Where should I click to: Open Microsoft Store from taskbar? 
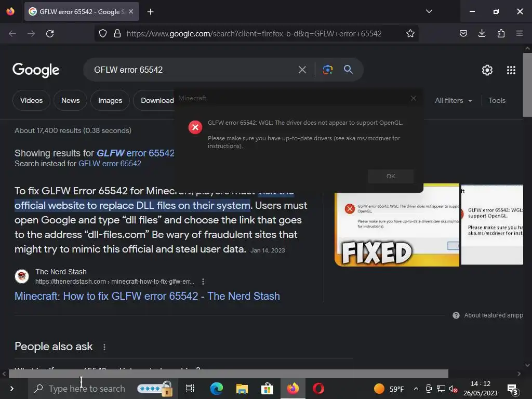[x=268, y=389]
